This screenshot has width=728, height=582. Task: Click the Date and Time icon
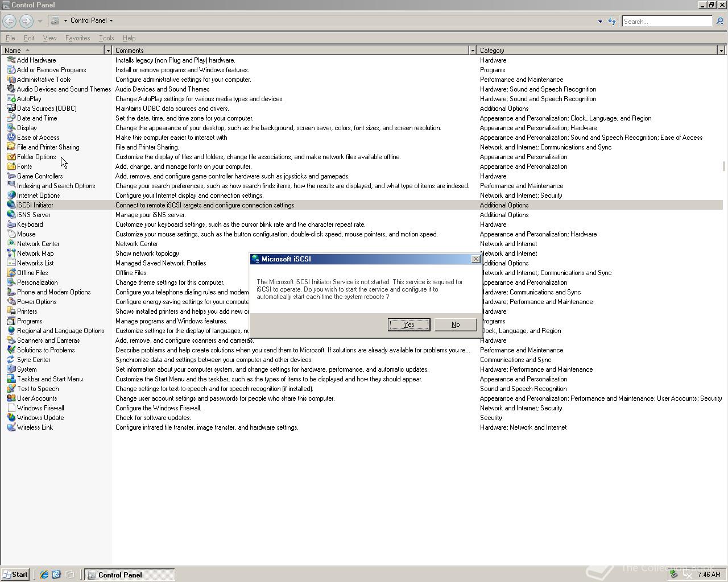tap(11, 118)
